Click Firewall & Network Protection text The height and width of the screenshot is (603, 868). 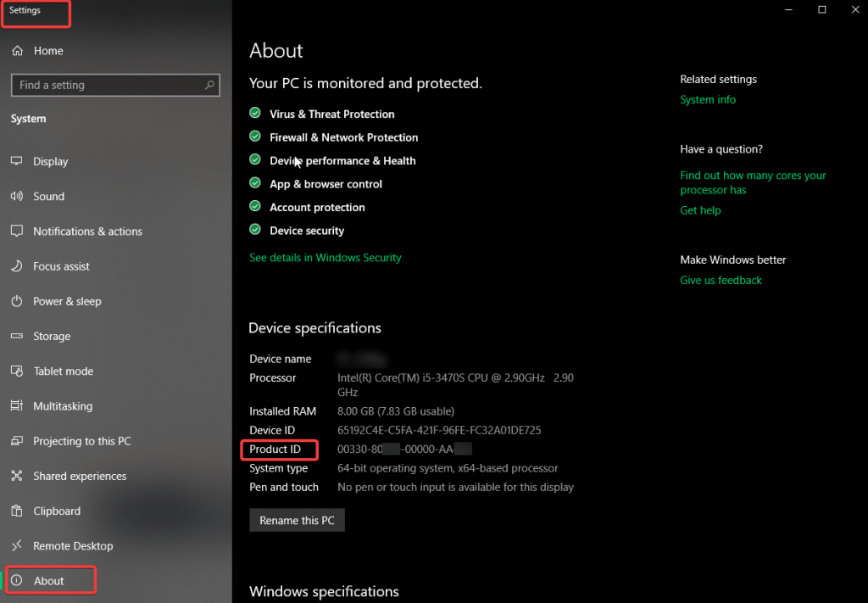pyautogui.click(x=344, y=137)
